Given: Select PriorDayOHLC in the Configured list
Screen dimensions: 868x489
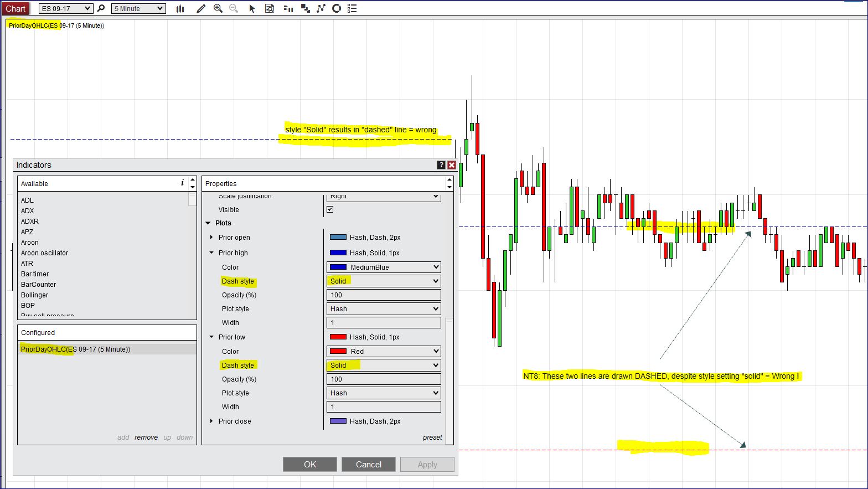Looking at the screenshot, I should (107, 349).
